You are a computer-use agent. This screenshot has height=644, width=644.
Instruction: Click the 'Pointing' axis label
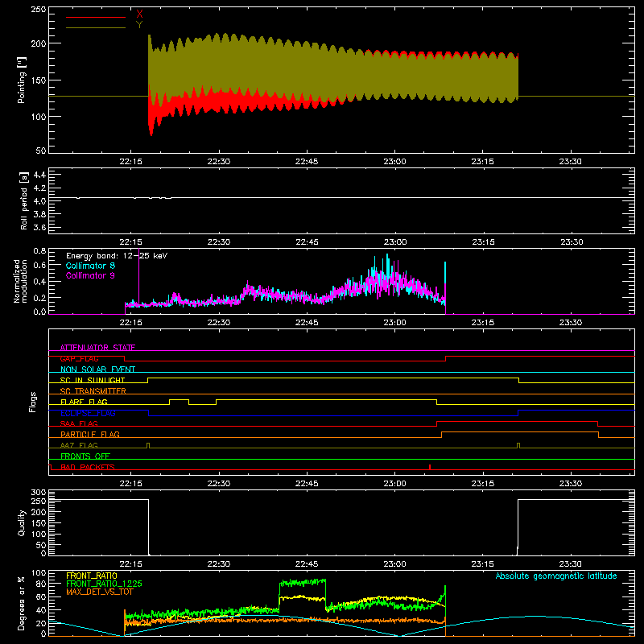[22, 80]
